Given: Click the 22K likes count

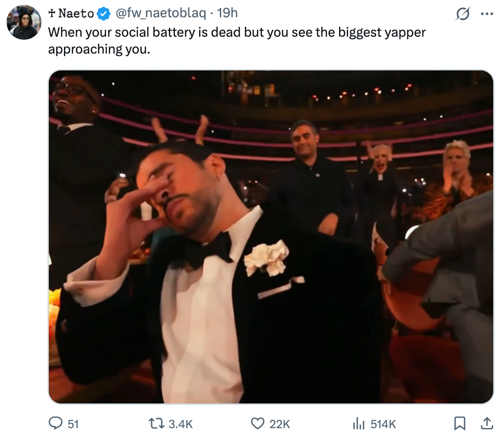Looking at the screenshot, I should click(x=279, y=424).
